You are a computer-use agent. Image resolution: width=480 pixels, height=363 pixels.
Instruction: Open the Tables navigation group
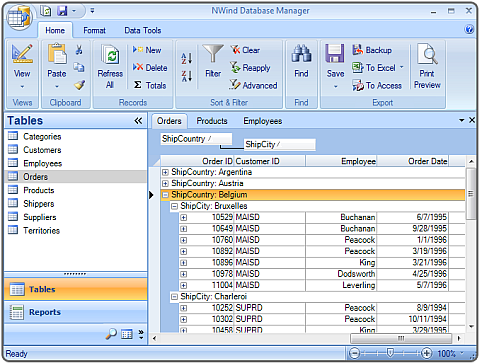coord(76,289)
